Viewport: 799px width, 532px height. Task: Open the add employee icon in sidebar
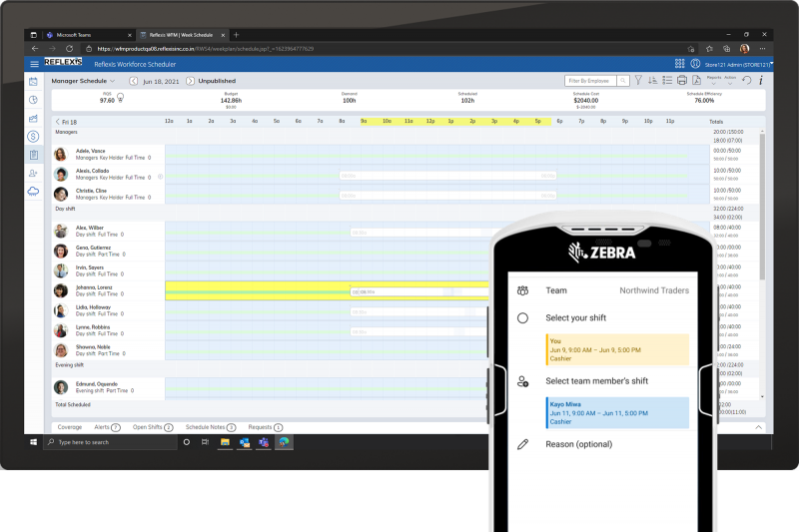tap(33, 173)
